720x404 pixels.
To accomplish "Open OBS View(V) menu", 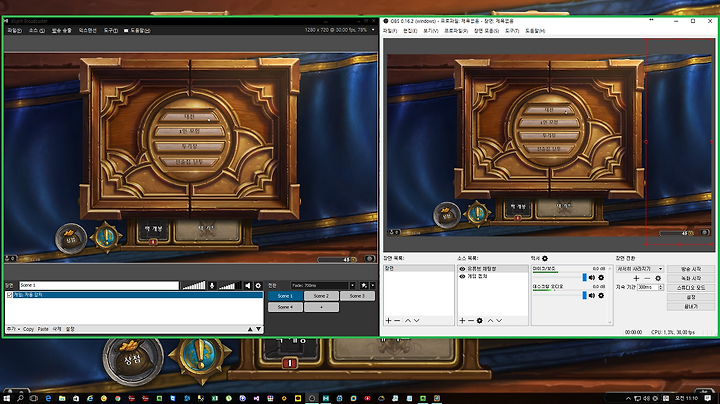I will pos(430,31).
